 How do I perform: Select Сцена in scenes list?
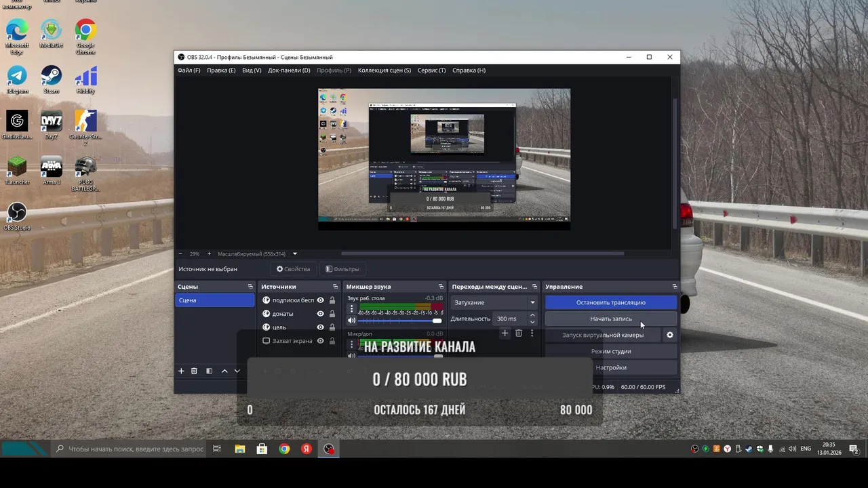coord(215,300)
